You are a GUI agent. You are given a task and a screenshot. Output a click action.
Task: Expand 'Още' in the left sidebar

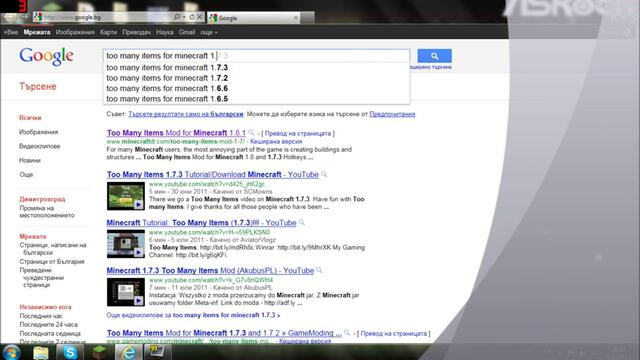pos(26,175)
